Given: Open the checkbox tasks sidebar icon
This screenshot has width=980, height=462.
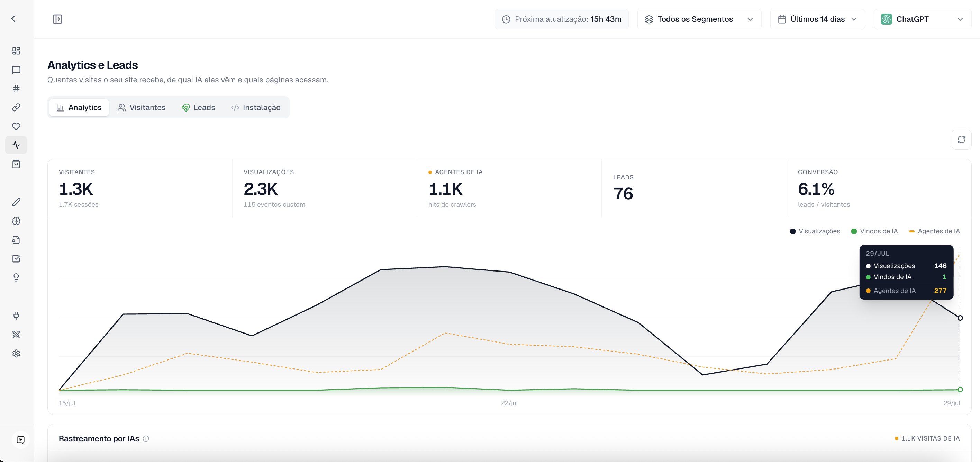Looking at the screenshot, I should (16, 259).
